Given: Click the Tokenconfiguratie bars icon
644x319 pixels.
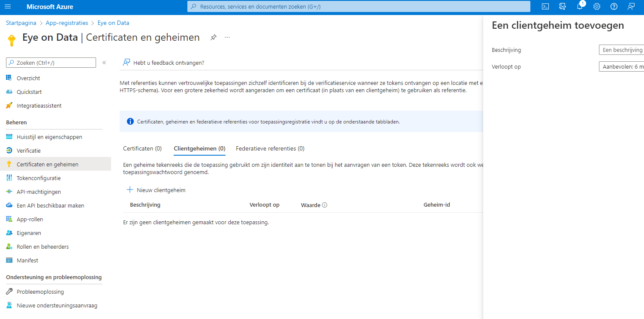Looking at the screenshot, I should 9,178.
